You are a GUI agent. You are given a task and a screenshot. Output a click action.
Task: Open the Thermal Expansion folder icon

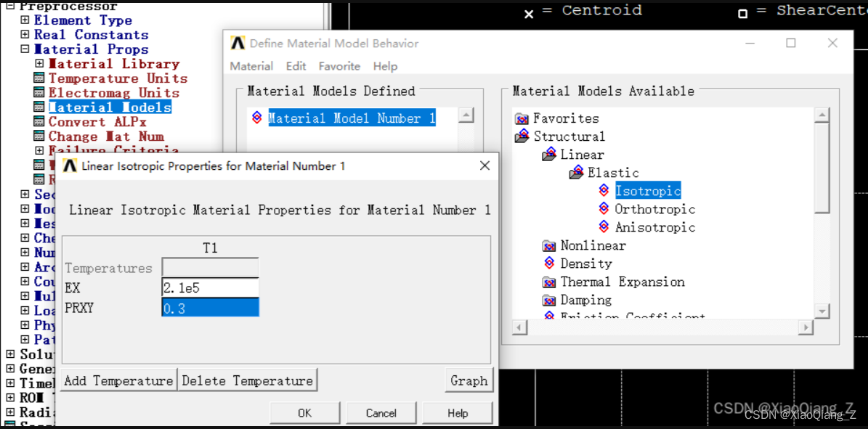click(x=549, y=282)
